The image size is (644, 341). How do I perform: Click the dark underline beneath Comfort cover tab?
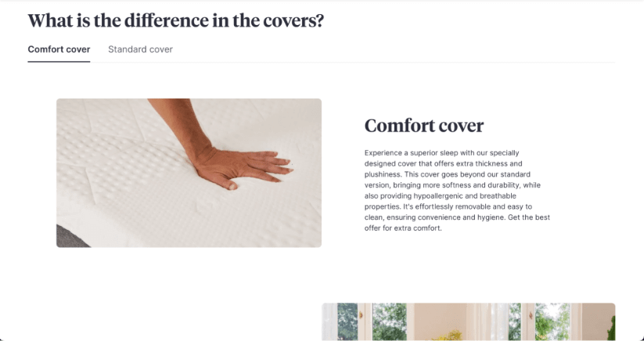(59, 62)
